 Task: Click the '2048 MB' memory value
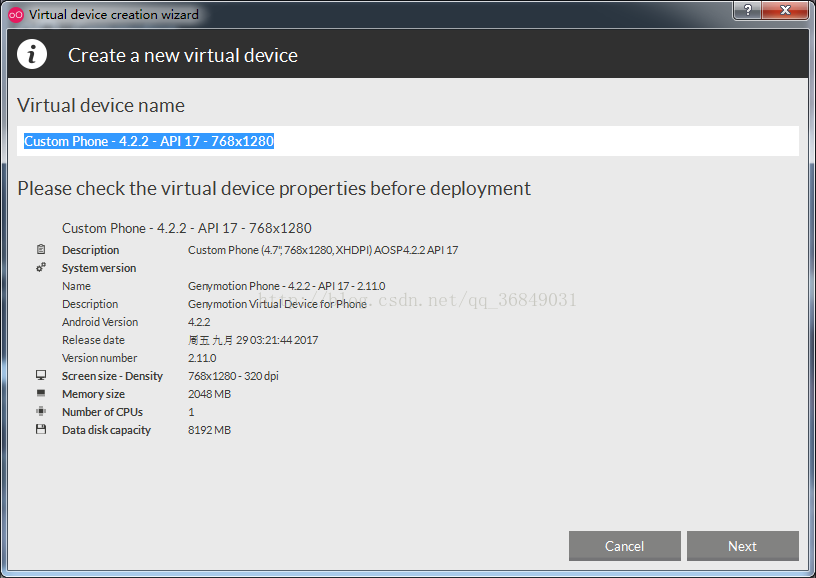click(209, 394)
